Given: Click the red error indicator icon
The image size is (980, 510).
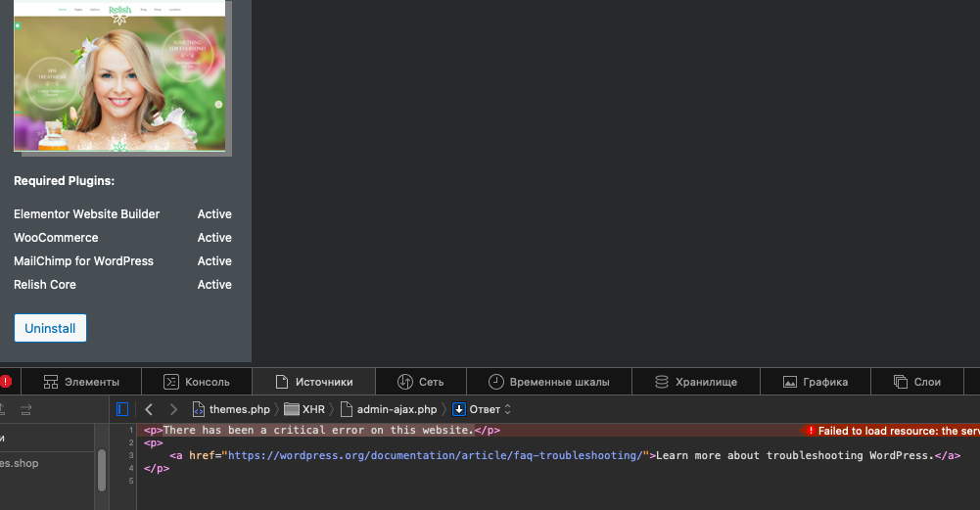Looking at the screenshot, I should (6, 381).
